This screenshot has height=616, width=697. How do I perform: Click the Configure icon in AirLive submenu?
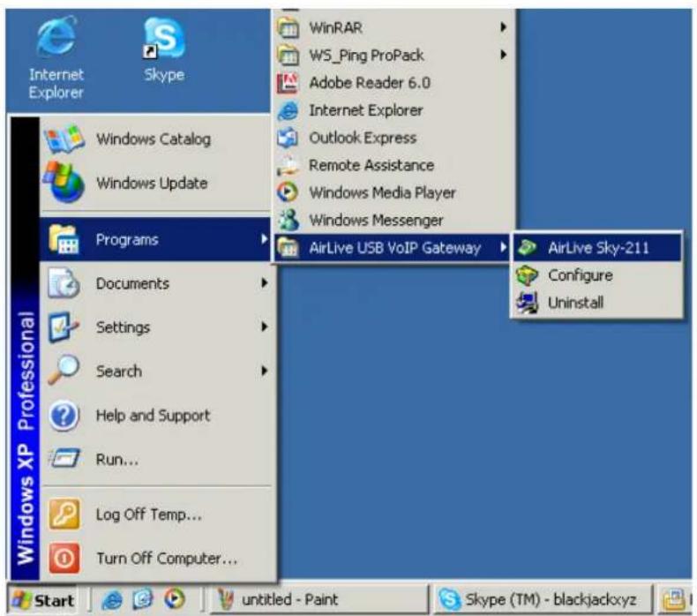[528, 275]
